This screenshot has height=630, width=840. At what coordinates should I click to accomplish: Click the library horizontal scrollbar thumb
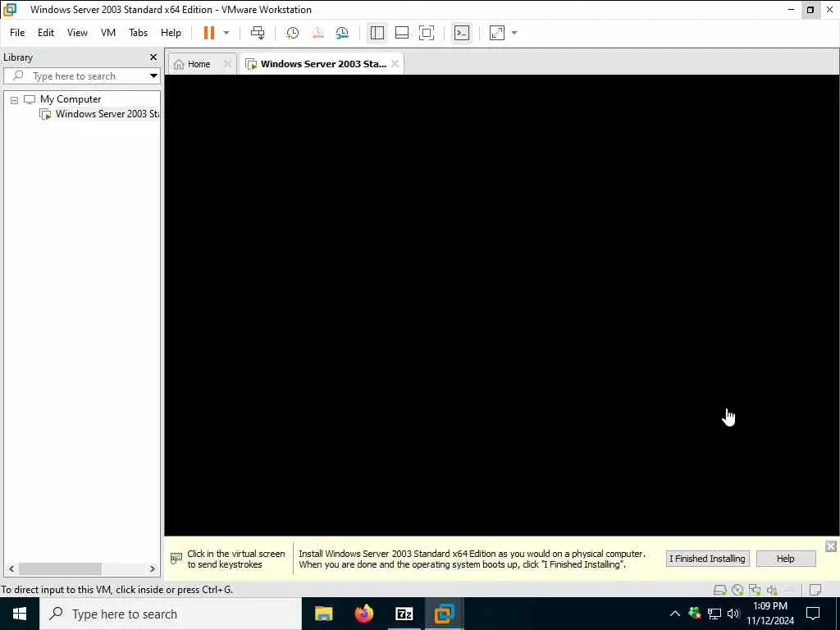(60, 568)
